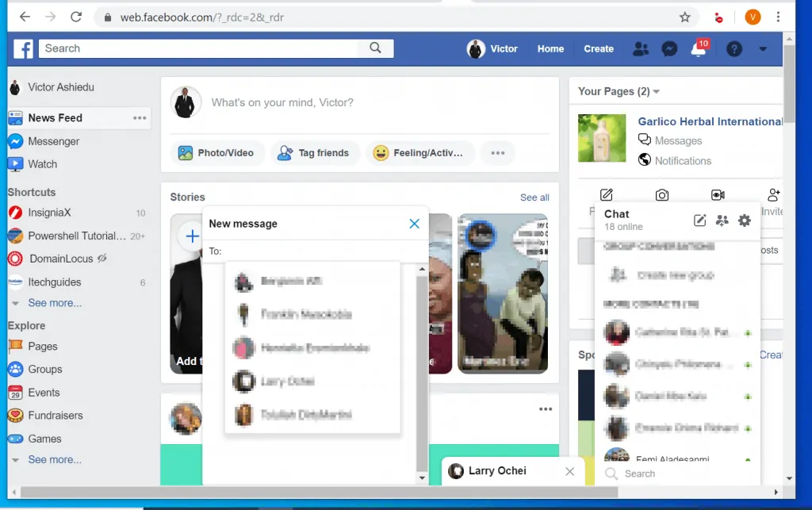
Task: Open See all stories link
Action: coord(534,197)
